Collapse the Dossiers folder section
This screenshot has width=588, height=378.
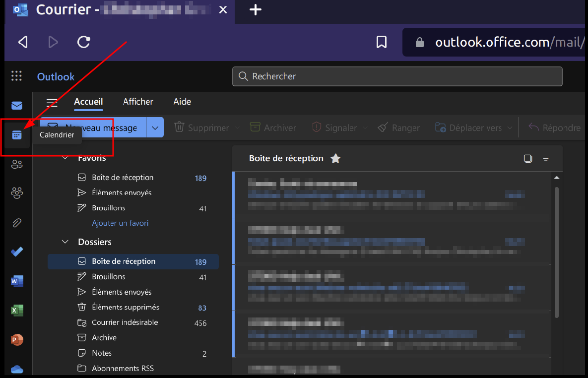(65, 242)
